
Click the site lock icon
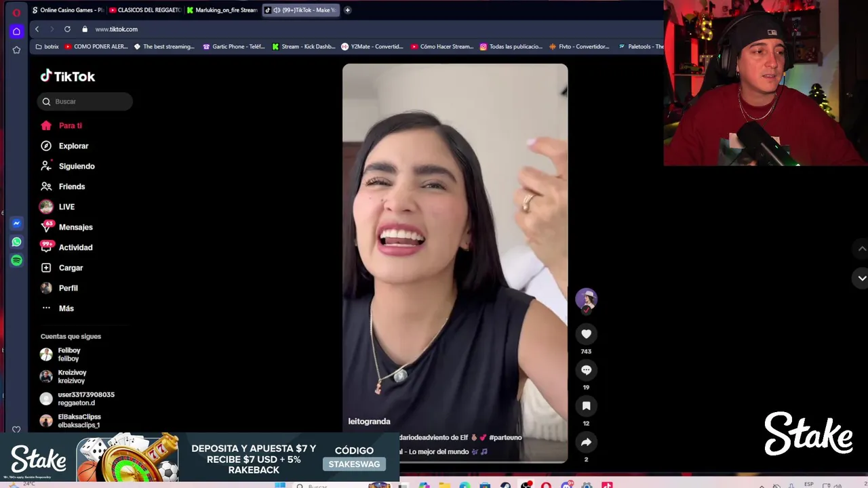click(x=85, y=29)
